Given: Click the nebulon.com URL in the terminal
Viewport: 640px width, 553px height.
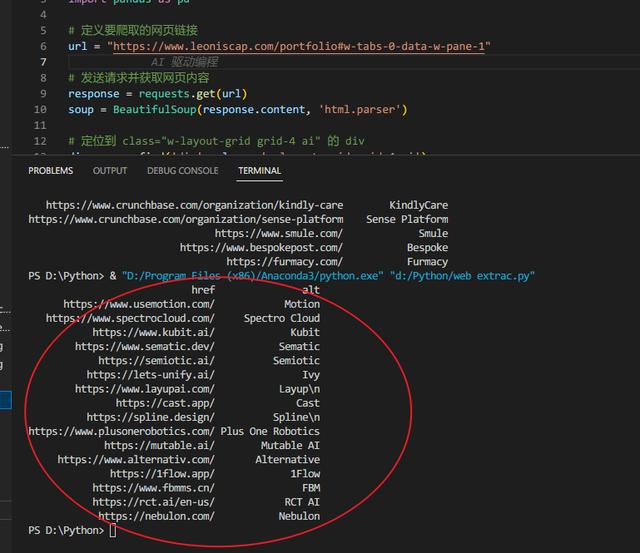Looking at the screenshot, I should pyautogui.click(x=155, y=516).
